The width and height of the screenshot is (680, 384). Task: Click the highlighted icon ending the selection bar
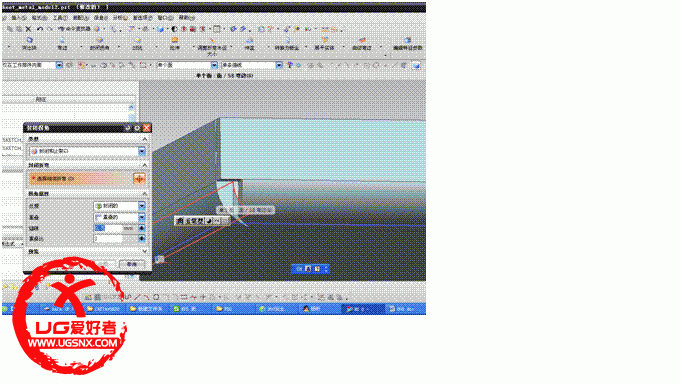[x=416, y=66]
